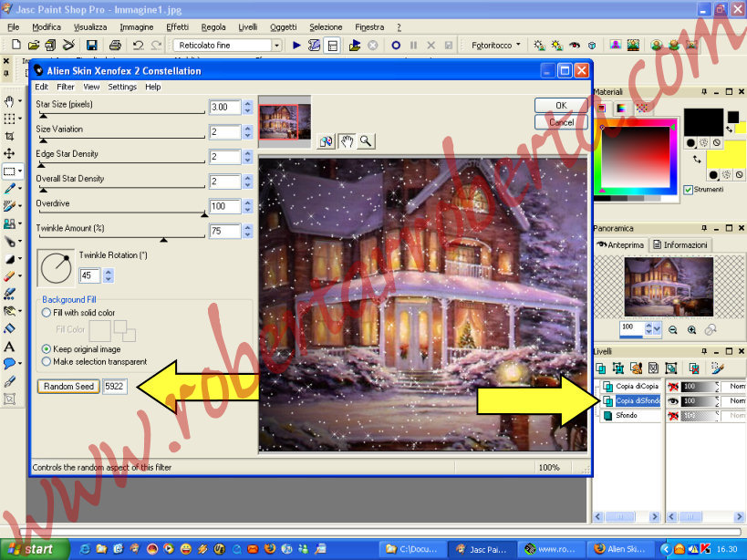
Task: Click the Undo arrow in main toolbar
Action: [138, 45]
